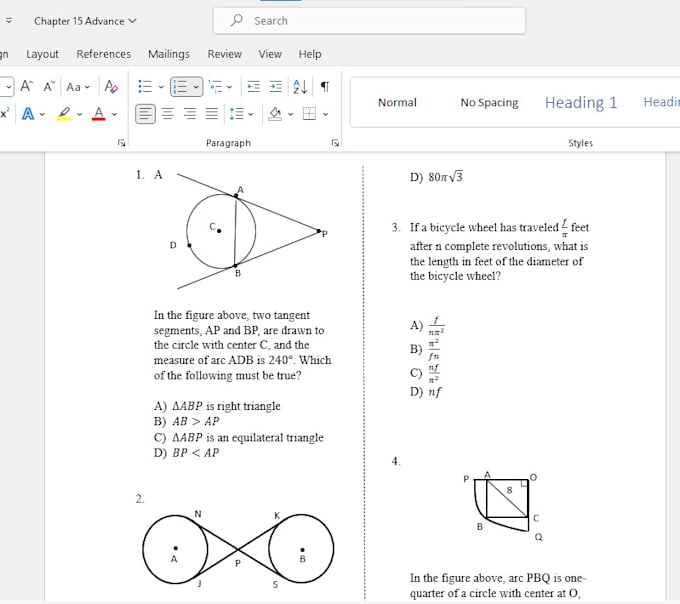
Task: Toggle the Numbering list button
Action: click(180, 87)
